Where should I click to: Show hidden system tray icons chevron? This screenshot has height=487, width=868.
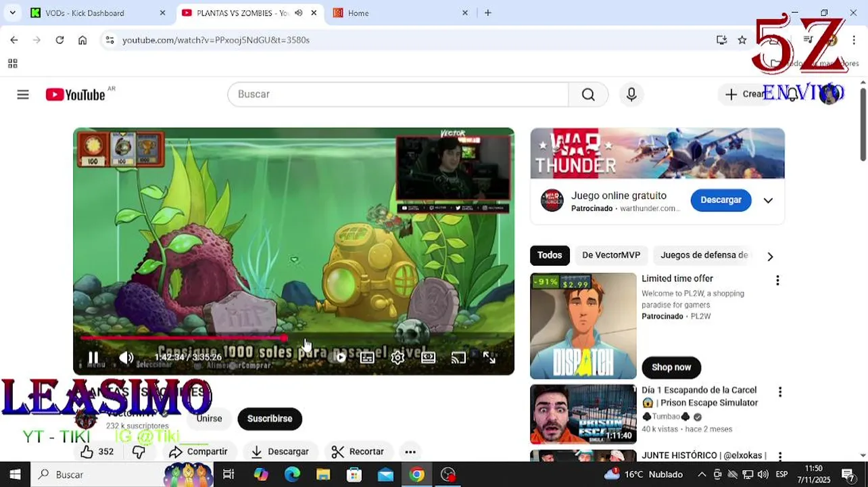(702, 474)
